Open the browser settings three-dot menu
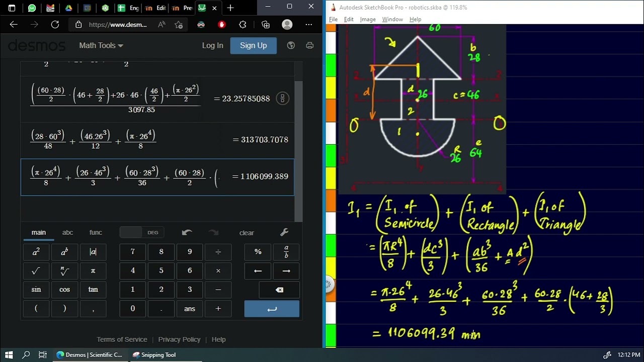This screenshot has height=362, width=644. coord(309,24)
